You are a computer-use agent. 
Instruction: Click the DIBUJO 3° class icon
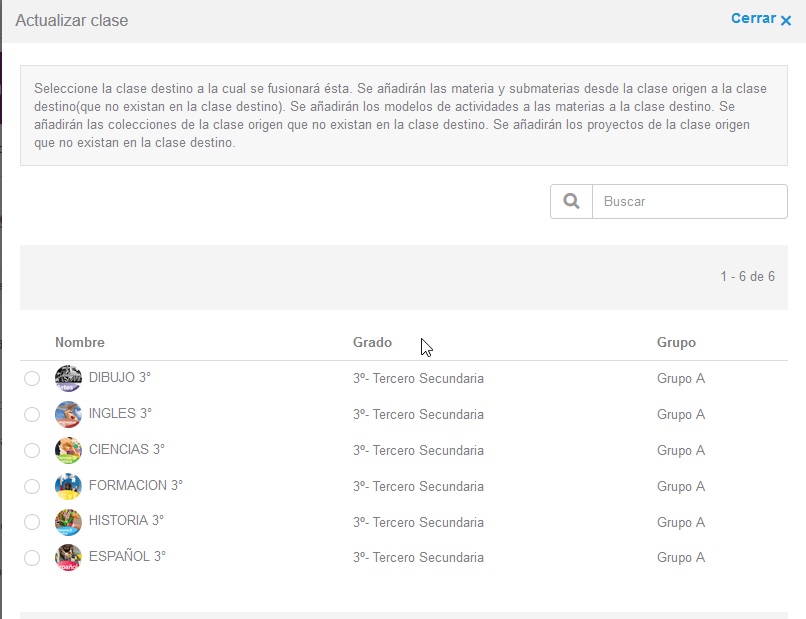click(x=68, y=378)
